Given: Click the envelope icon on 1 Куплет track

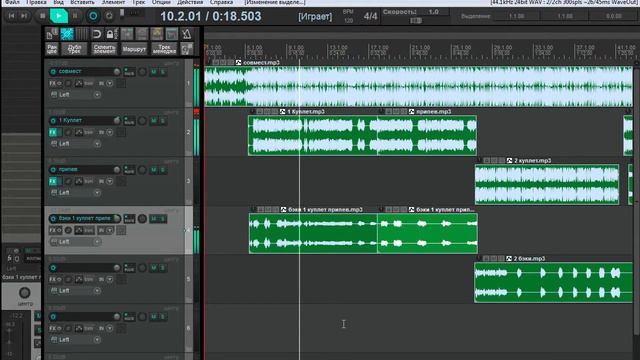Looking at the screenshot, I should [x=79, y=132].
